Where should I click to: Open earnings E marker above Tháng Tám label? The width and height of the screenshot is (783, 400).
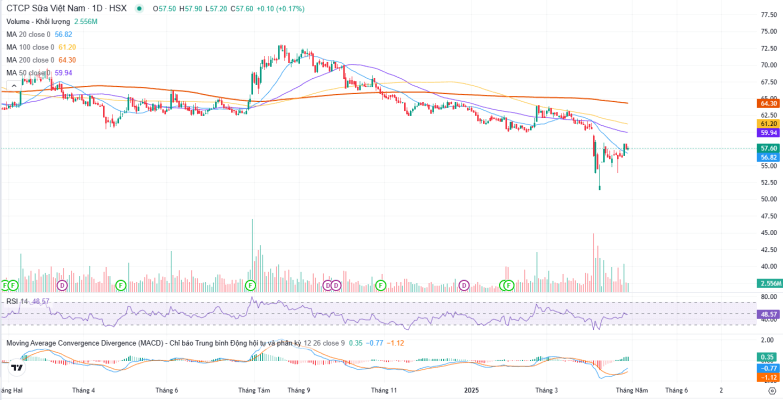251,286
